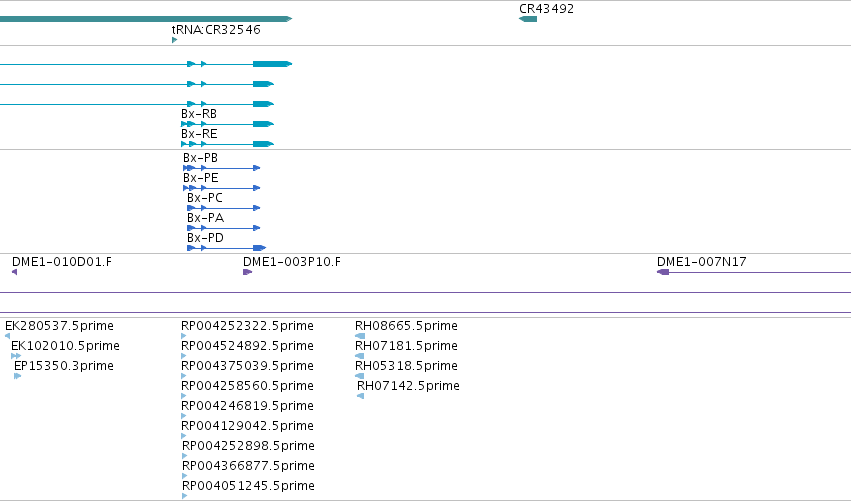This screenshot has width=851, height=501.
Task: Select the RH08665.5prime EST marker
Action: click(x=360, y=336)
